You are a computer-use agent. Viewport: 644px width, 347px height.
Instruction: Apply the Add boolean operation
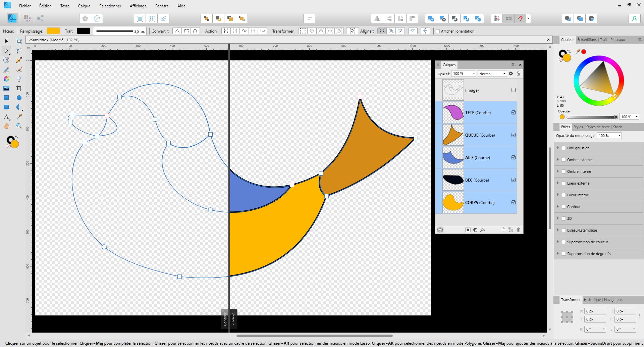click(431, 18)
